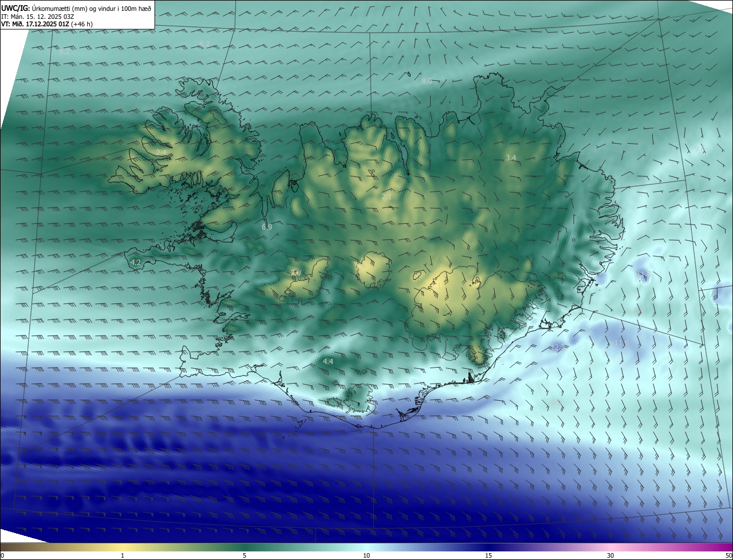
Task: Click the '2.1' value label on the map
Action: point(387,196)
